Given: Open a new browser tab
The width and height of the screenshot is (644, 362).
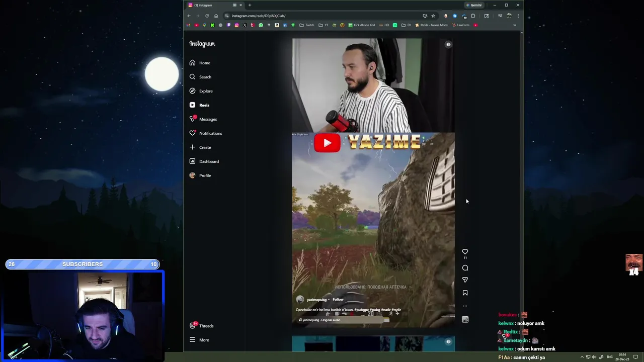Looking at the screenshot, I should tap(250, 5).
